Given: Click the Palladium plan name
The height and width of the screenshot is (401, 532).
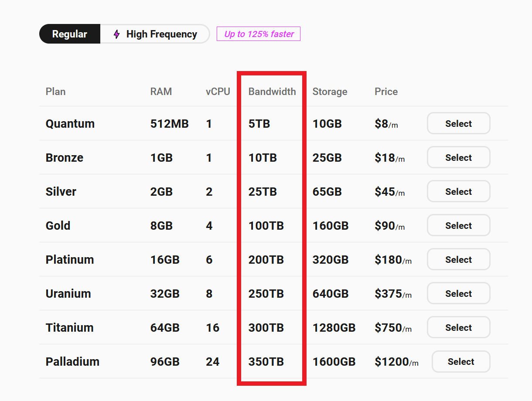Looking at the screenshot, I should [72, 361].
